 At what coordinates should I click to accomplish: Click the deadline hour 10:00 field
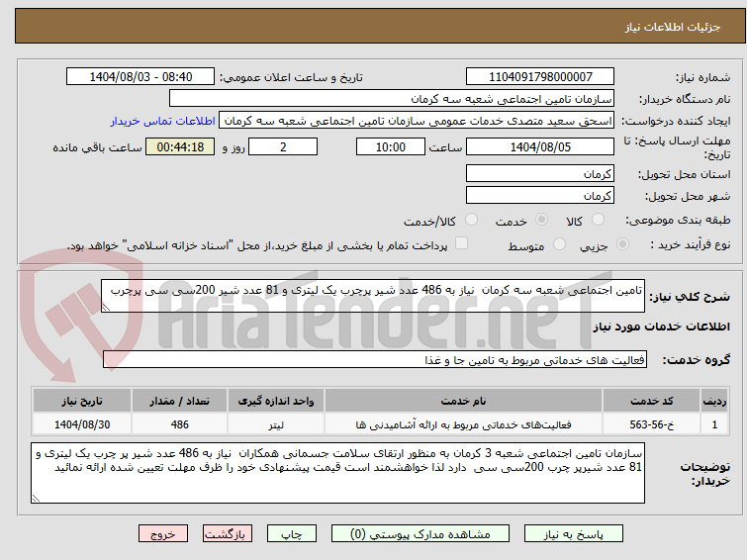(391, 146)
